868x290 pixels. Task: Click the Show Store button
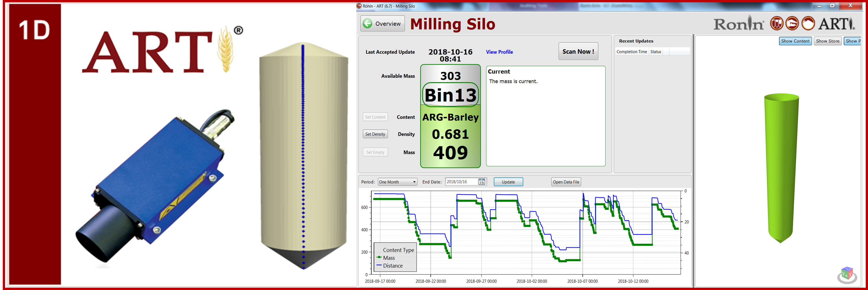pos(827,41)
